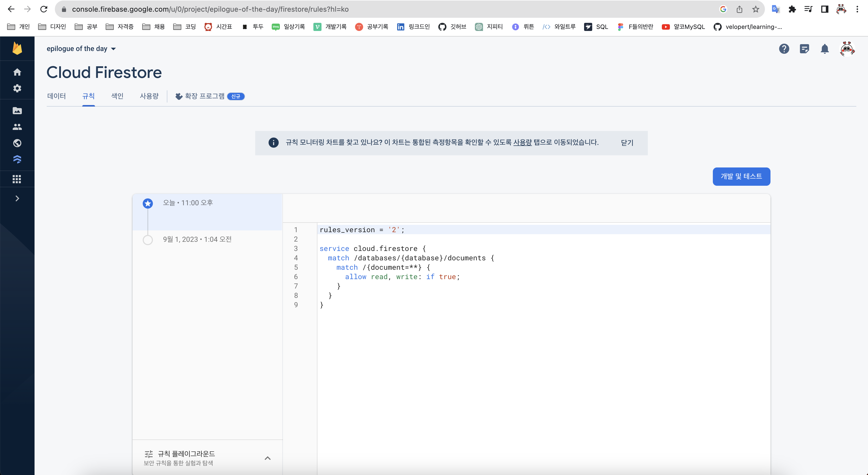Open project settings gear icon
The image size is (868, 475).
tap(17, 88)
